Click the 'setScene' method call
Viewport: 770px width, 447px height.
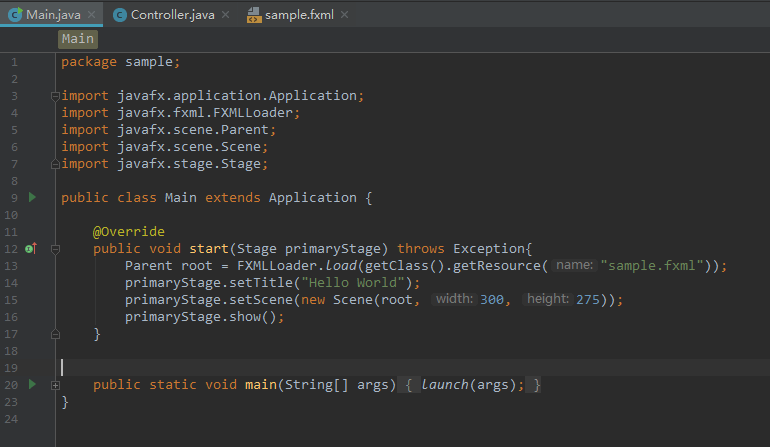261,300
